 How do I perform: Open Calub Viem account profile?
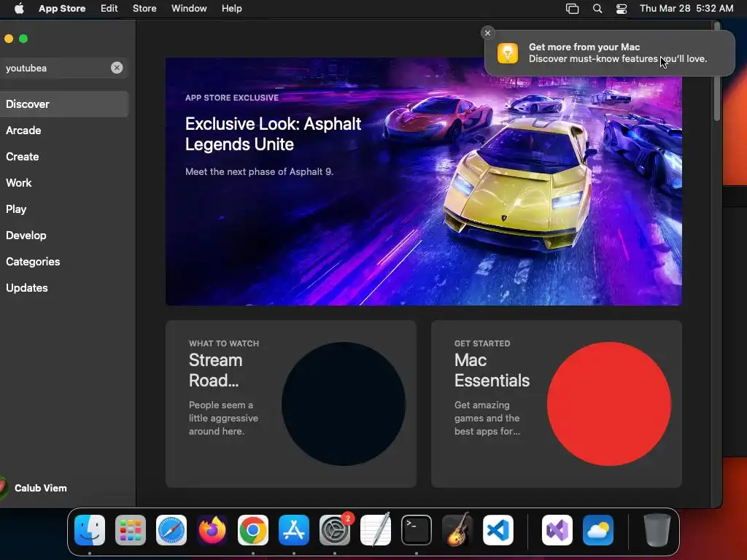[34, 488]
